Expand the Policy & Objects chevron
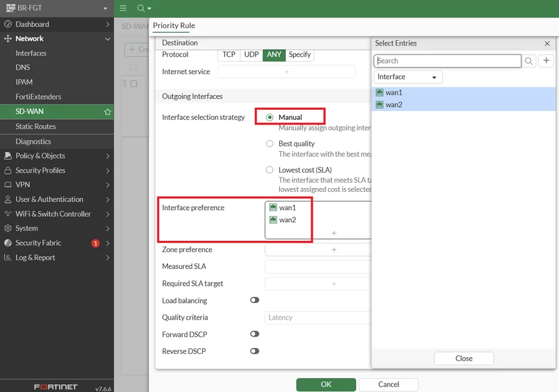Viewport: 559px width, 392px height. tap(108, 156)
